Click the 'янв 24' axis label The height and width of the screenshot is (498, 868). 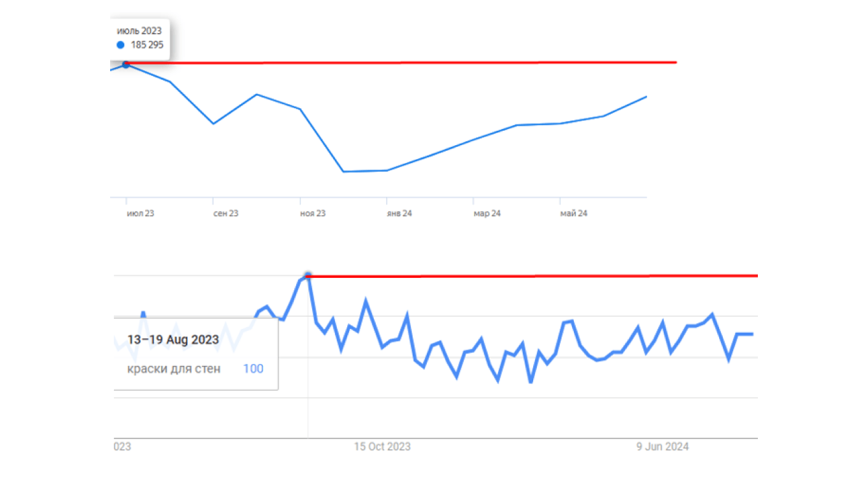(x=399, y=213)
